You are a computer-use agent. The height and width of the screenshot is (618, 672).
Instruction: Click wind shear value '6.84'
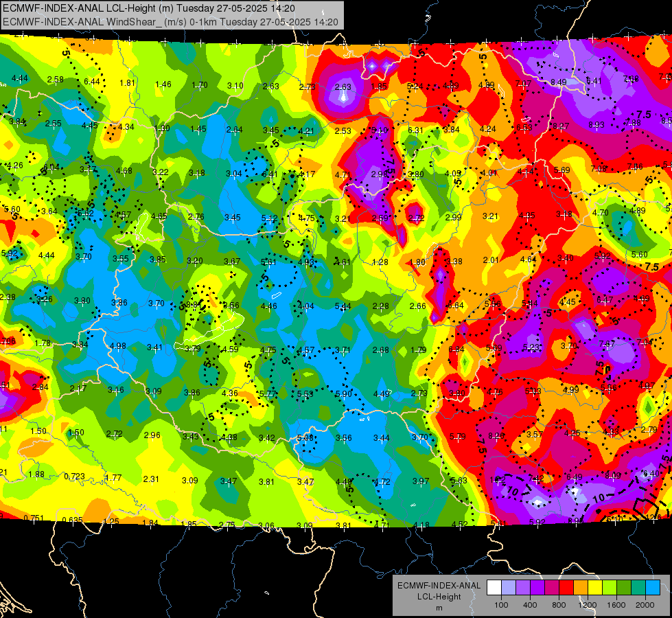pos(456,349)
